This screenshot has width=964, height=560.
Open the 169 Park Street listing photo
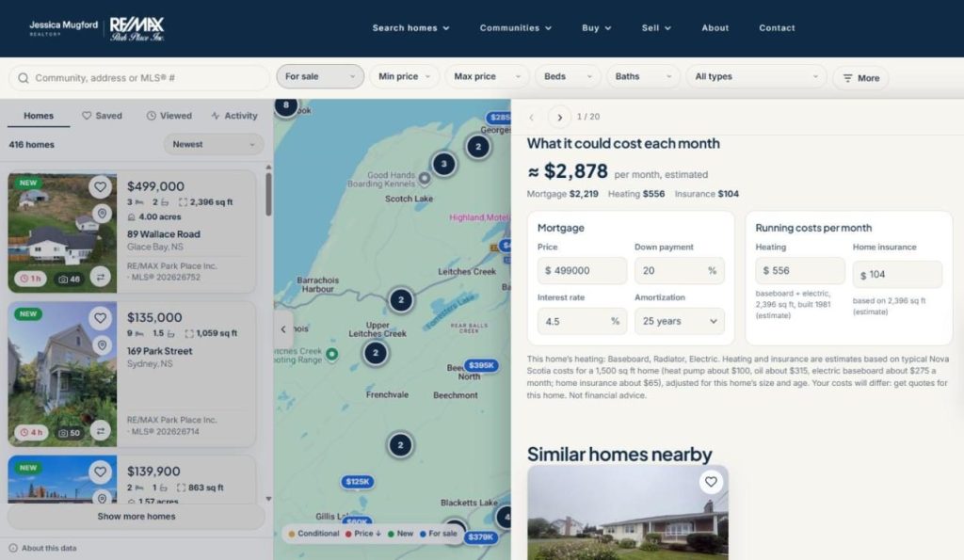[x=62, y=374]
